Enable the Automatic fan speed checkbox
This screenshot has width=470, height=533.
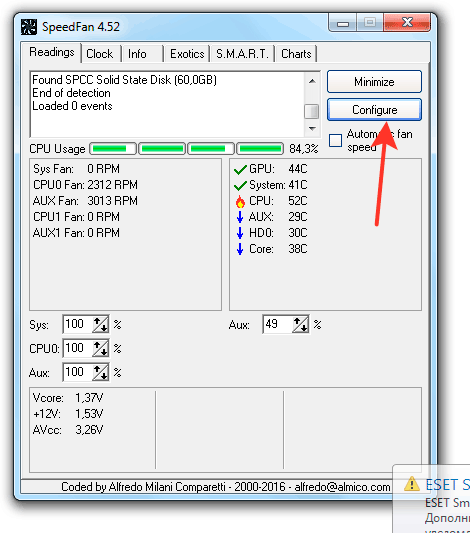[x=335, y=140]
